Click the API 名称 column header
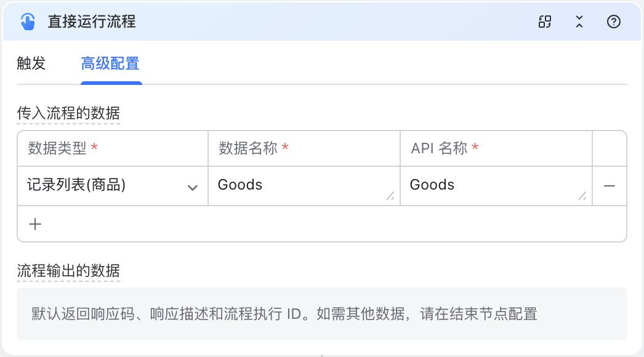This screenshot has height=357, width=644. tap(445, 148)
